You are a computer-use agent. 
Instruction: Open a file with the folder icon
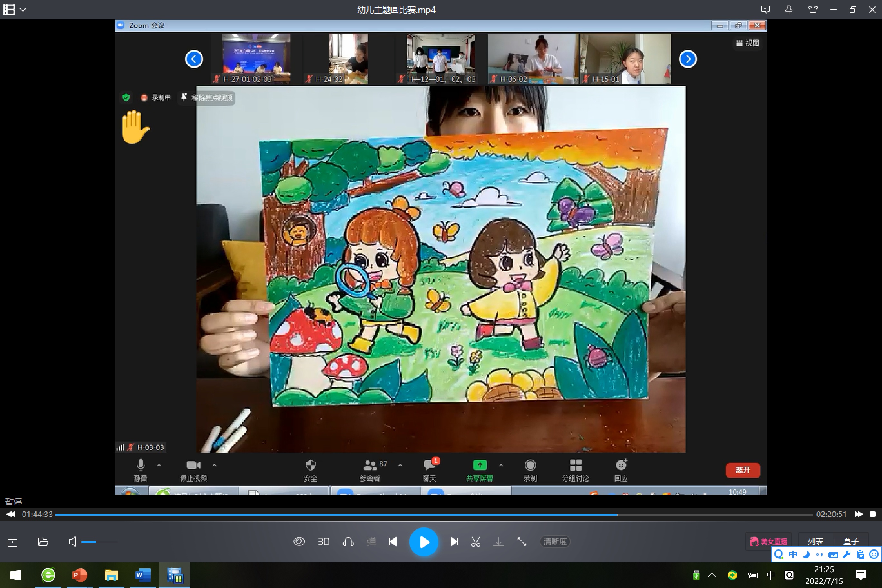coord(43,542)
